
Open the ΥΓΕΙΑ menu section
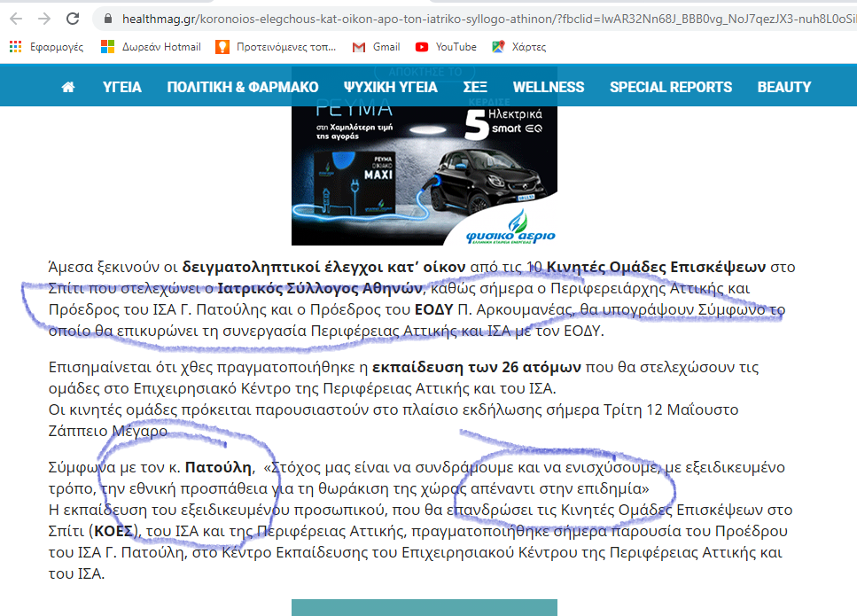[122, 87]
